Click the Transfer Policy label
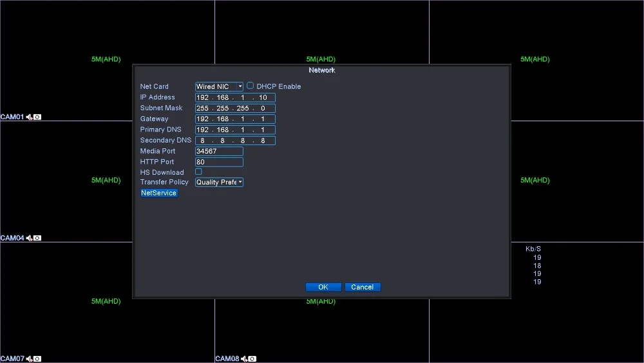The image size is (644, 363). pos(164,182)
